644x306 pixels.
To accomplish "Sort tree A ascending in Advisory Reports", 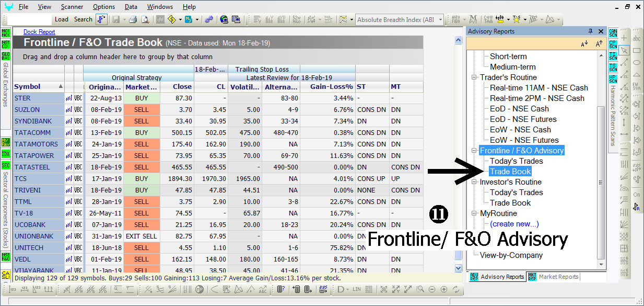I will 599,44.
